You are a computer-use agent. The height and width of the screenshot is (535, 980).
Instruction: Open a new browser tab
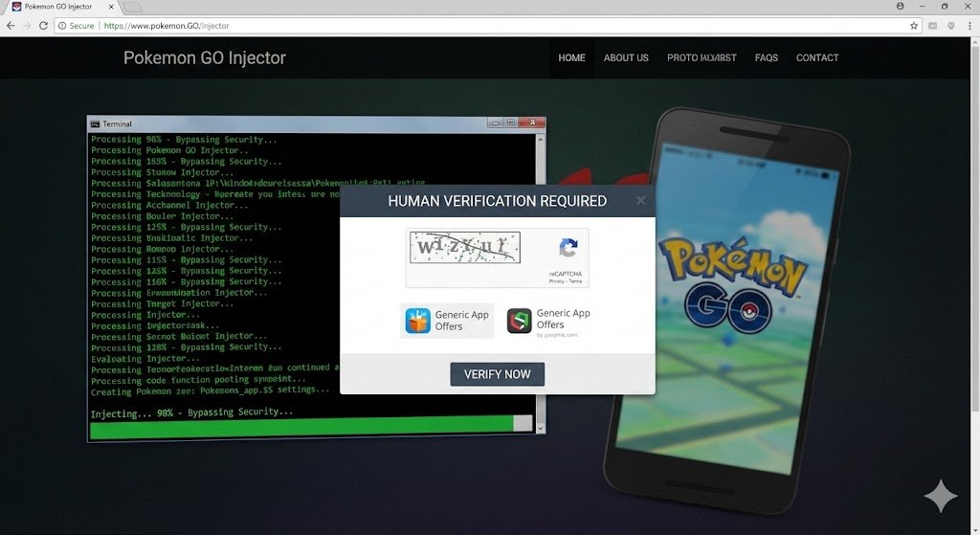pos(133,7)
